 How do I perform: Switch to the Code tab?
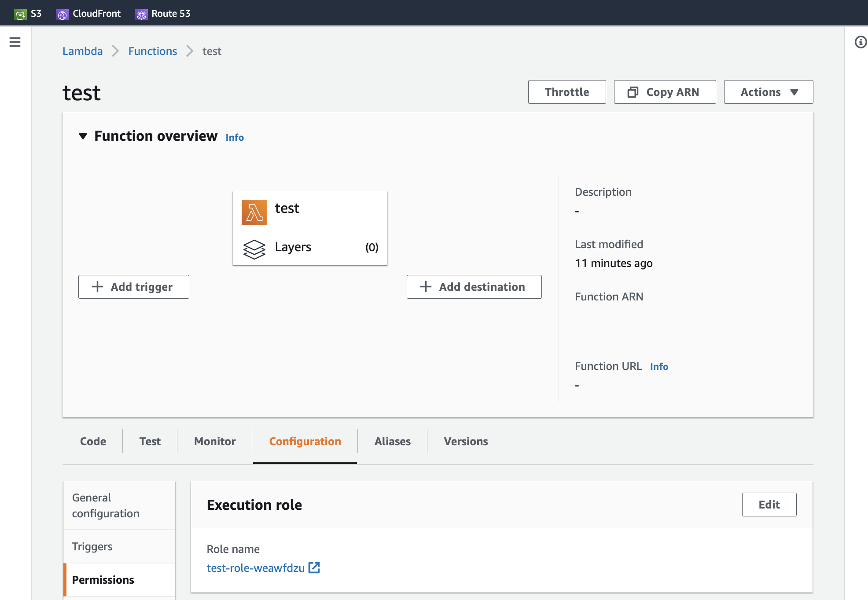tap(93, 441)
